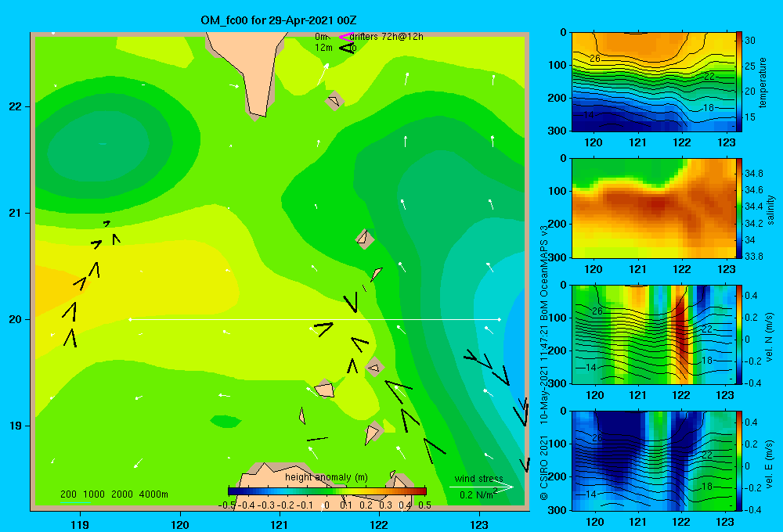The image size is (783, 532).
Task: Click the vel. E color bar
Action: [738, 461]
